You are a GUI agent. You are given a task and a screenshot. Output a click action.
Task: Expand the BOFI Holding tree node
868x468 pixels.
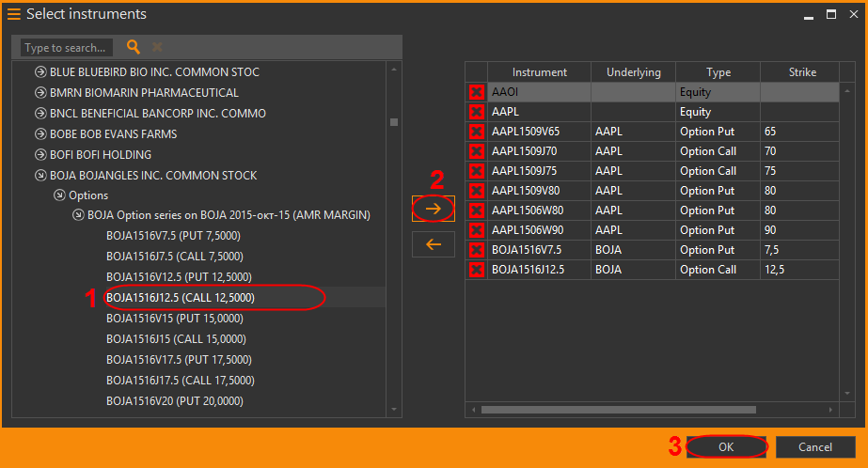pos(40,155)
